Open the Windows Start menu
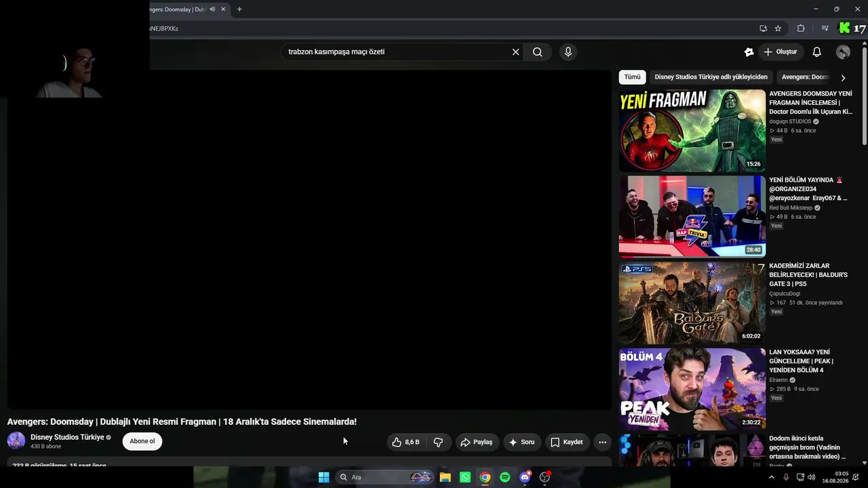Viewport: 868px width, 488px height. (x=324, y=477)
